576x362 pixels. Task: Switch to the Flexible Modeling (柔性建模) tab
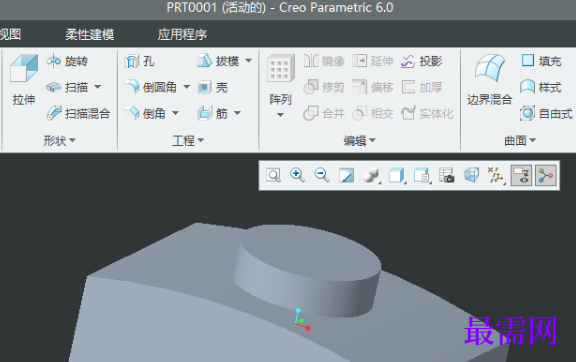pos(90,35)
